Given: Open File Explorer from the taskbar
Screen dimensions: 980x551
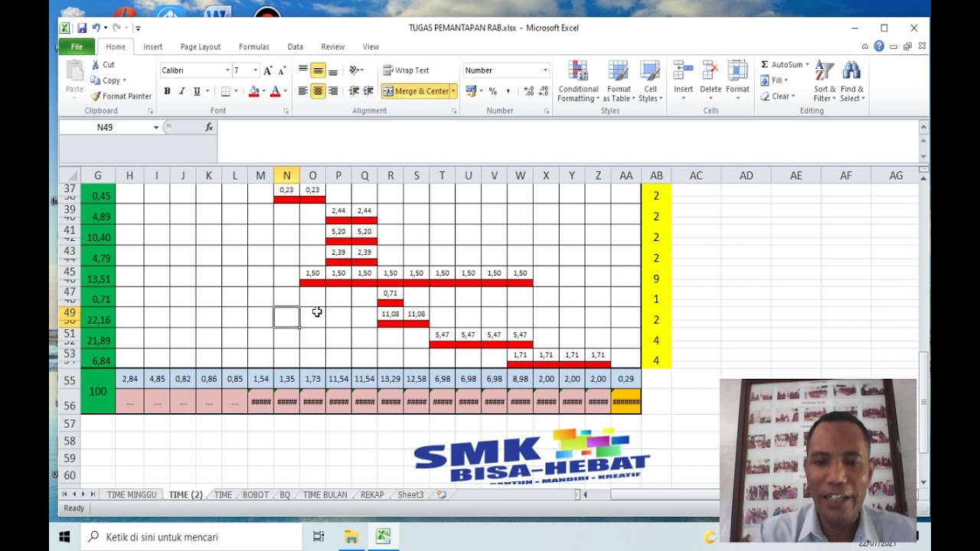Looking at the screenshot, I should point(351,537).
